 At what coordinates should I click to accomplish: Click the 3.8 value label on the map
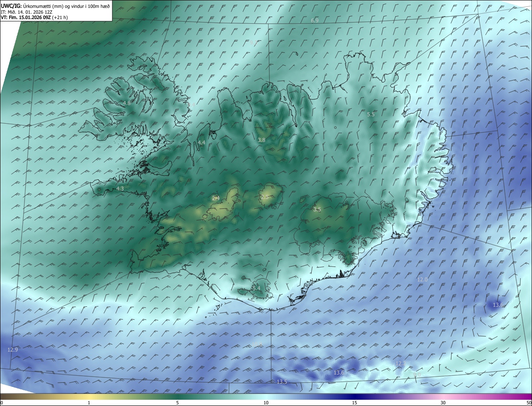[x=261, y=140]
